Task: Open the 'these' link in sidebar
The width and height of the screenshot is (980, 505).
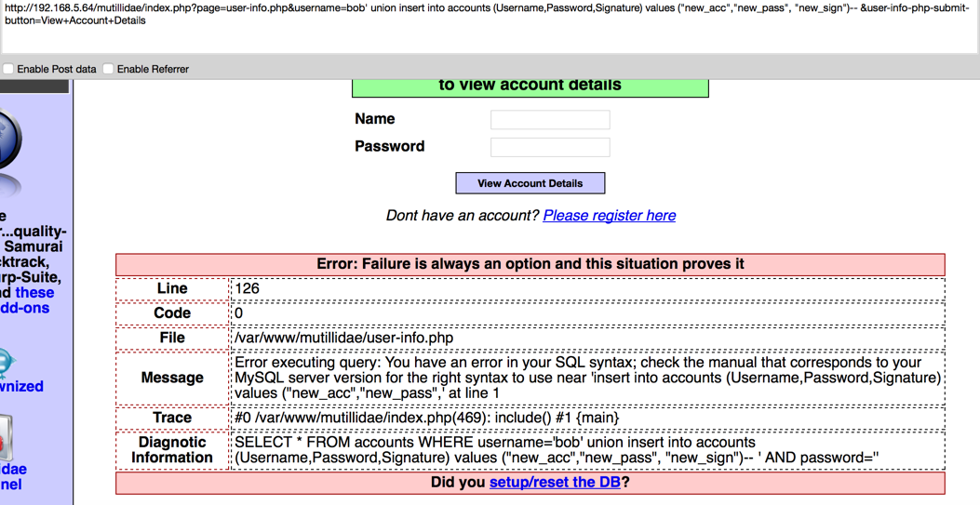Action: [34, 292]
